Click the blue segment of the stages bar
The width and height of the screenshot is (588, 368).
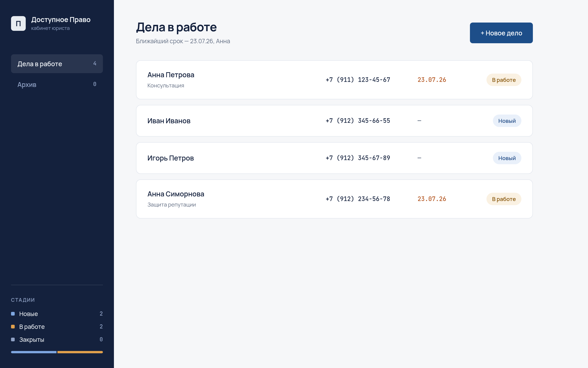pyautogui.click(x=34, y=352)
